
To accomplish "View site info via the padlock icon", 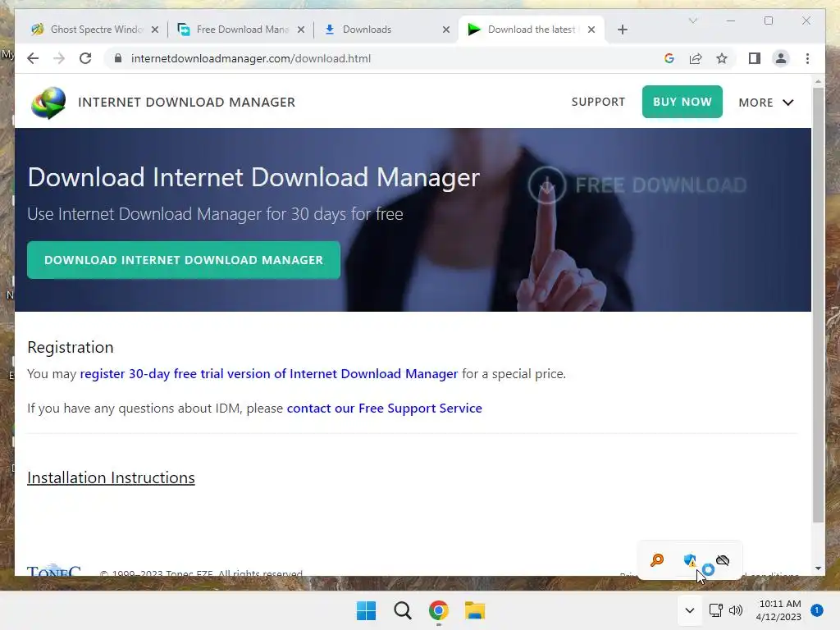I will [x=118, y=58].
